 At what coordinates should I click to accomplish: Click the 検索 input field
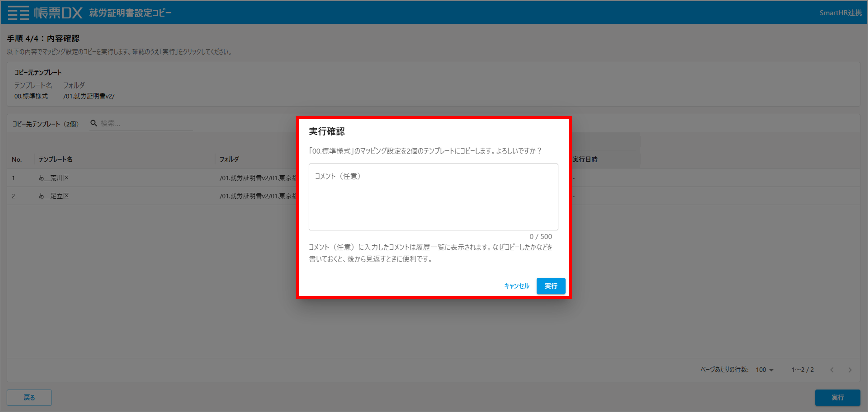[146, 123]
